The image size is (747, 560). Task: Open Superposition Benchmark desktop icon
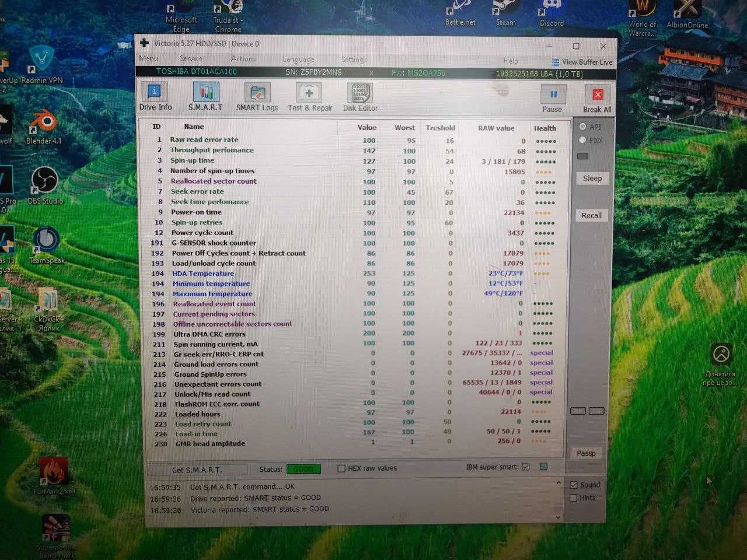tap(57, 535)
